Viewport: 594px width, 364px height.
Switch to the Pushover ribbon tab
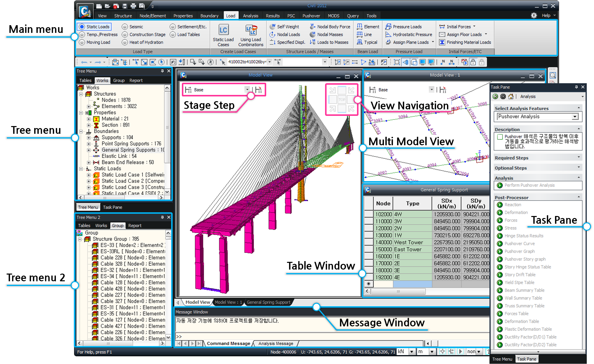311,16
